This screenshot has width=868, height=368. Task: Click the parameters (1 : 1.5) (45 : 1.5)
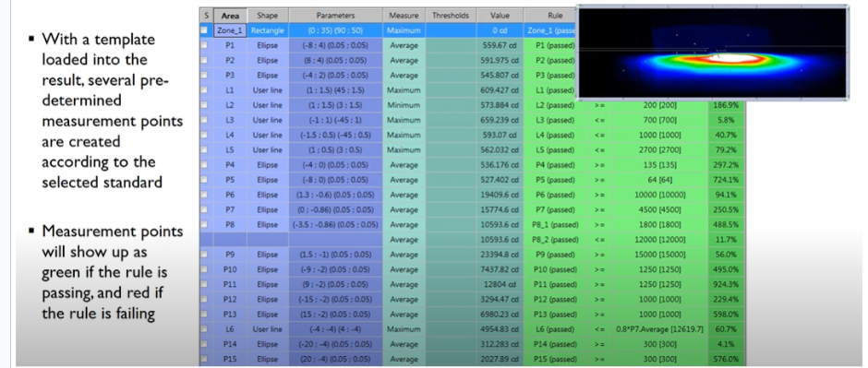click(336, 90)
